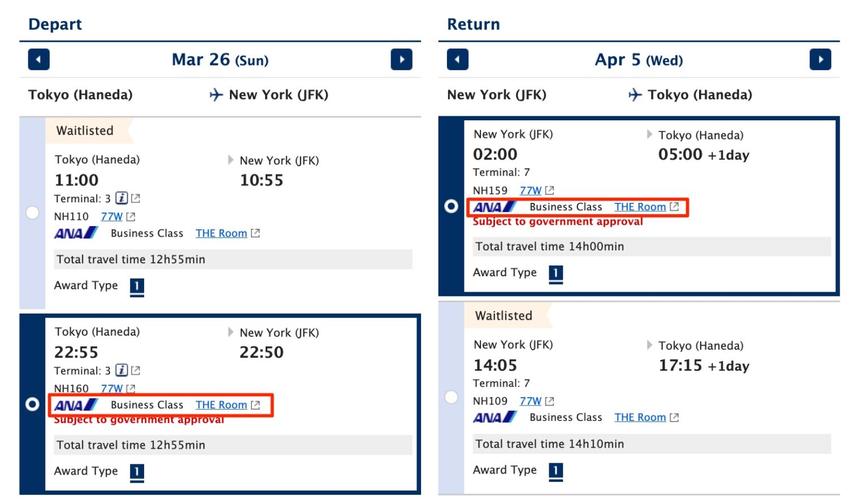
Task: Click the Return section heading
Action: click(473, 24)
